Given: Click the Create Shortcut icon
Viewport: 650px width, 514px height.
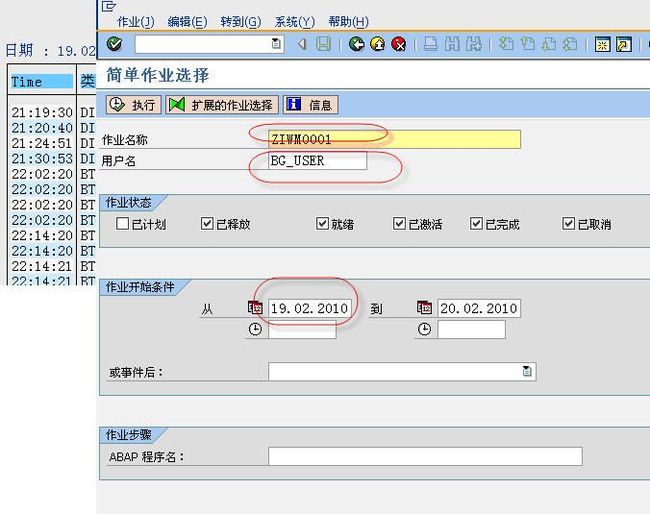Looking at the screenshot, I should (x=623, y=44).
